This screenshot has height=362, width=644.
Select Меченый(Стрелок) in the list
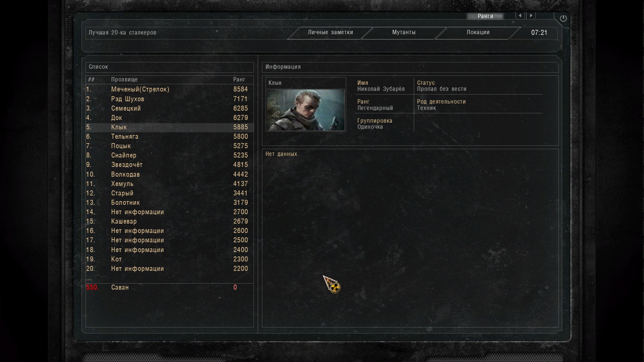click(169, 89)
